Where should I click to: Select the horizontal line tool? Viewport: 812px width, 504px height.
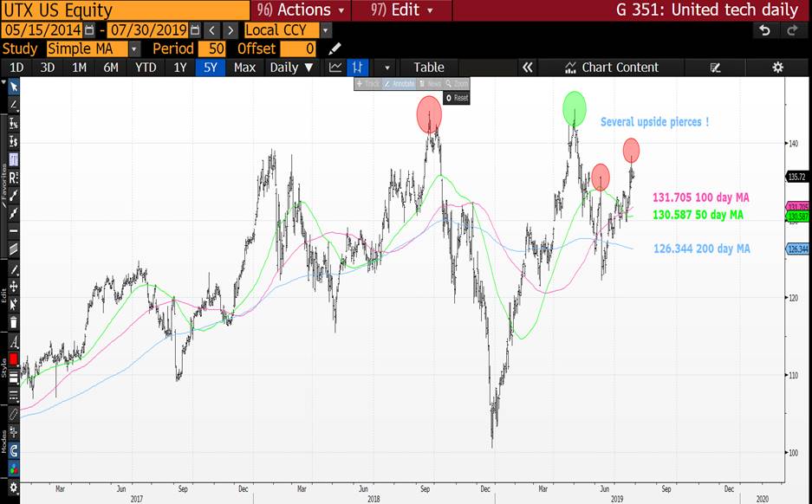[14, 231]
